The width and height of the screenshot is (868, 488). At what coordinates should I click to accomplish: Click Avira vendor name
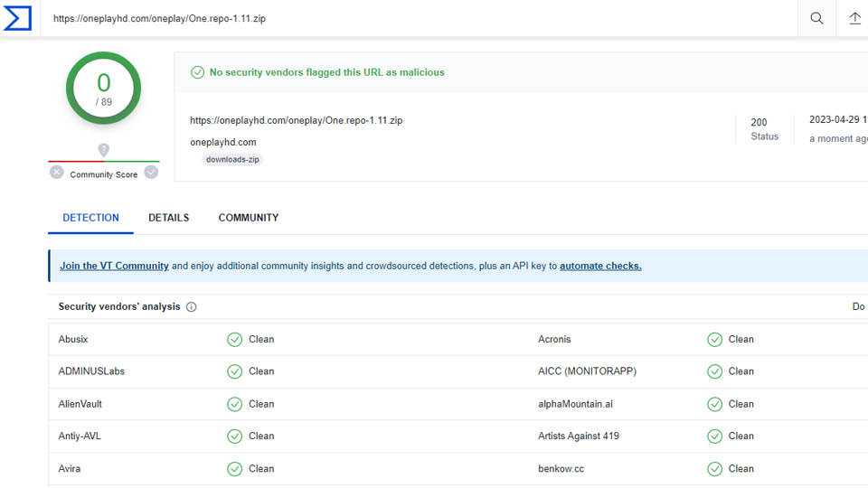pyautogui.click(x=70, y=469)
